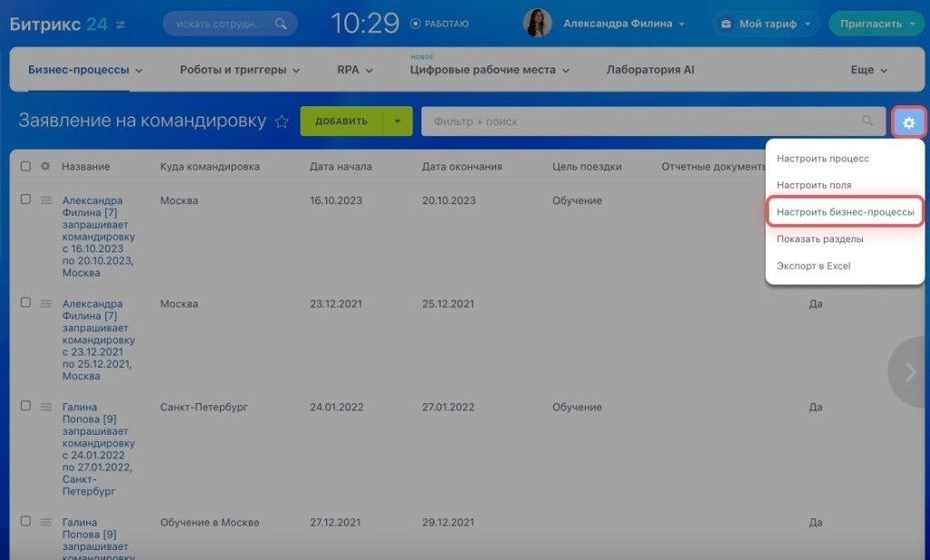
Task: Click the magnifier icon in the filter search field
Action: [868, 121]
